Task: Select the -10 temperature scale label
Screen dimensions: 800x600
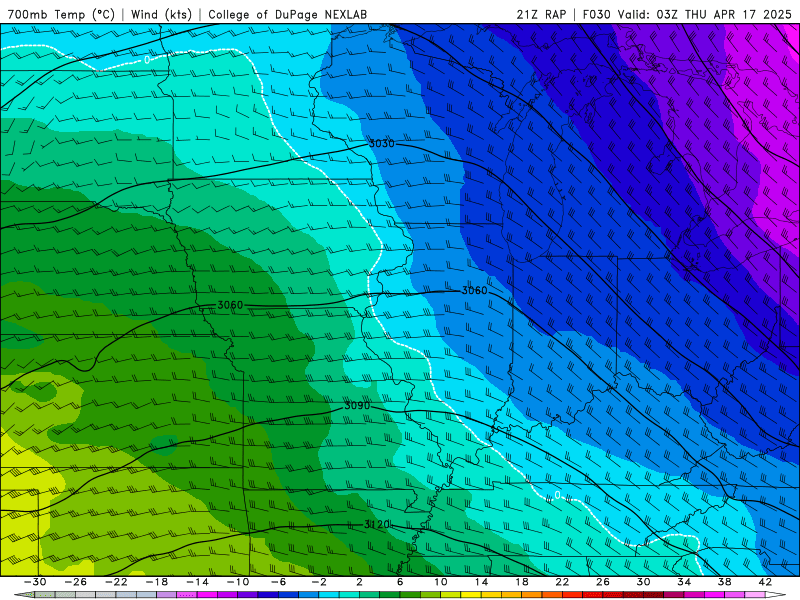Action: point(238,582)
